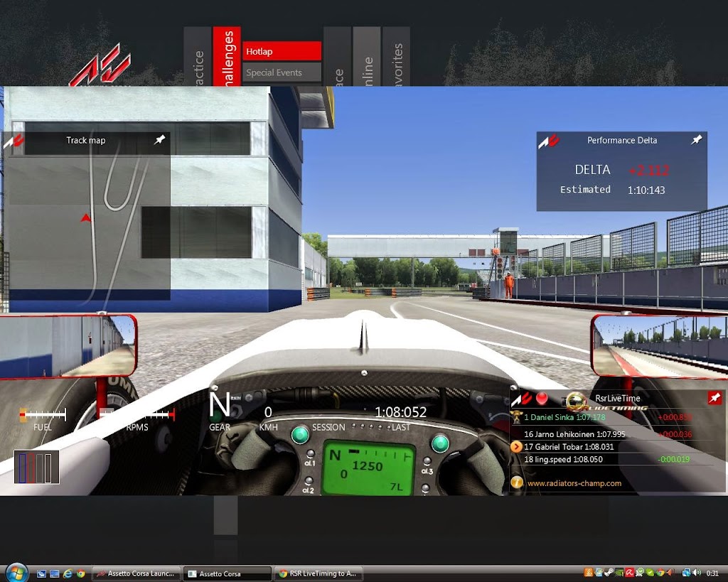The image size is (728, 582).
Task: Click the left rear-view mirror
Action: [x=68, y=345]
